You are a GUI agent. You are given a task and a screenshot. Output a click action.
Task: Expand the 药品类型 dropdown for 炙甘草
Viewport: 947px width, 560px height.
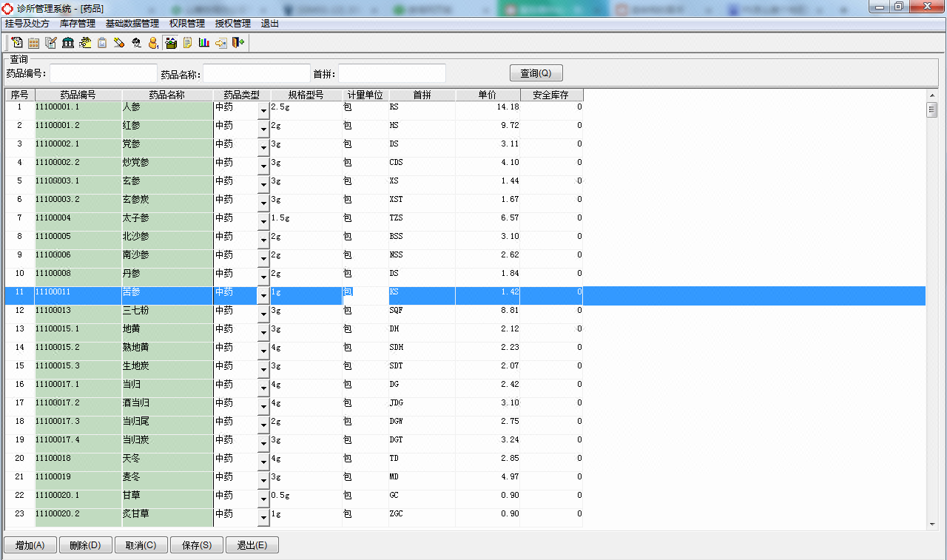pos(263,517)
